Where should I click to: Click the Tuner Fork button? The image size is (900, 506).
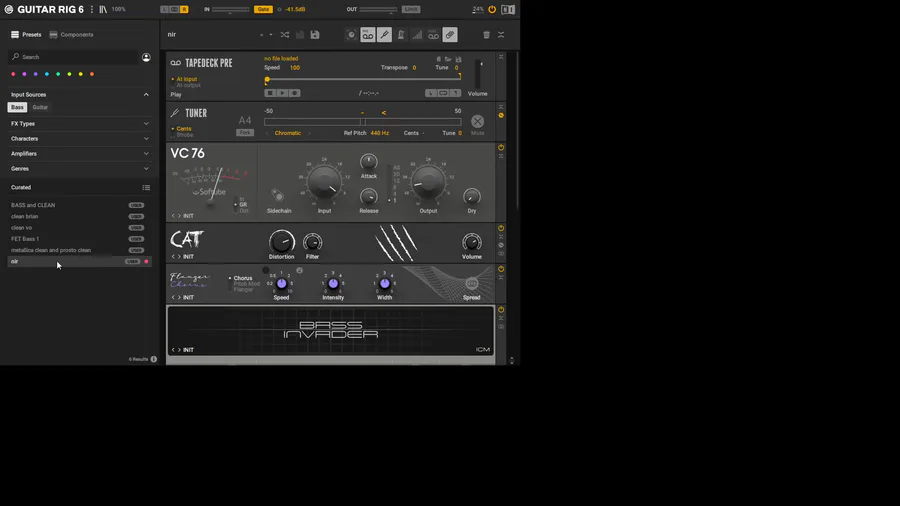pos(245,133)
